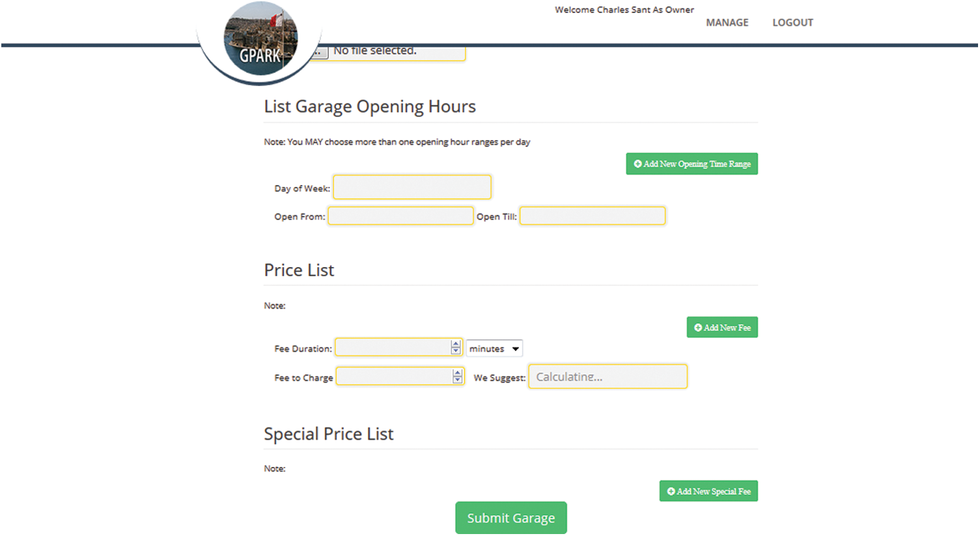This screenshot has width=980, height=536.
Task: Focus the Day of Week field
Action: (412, 188)
